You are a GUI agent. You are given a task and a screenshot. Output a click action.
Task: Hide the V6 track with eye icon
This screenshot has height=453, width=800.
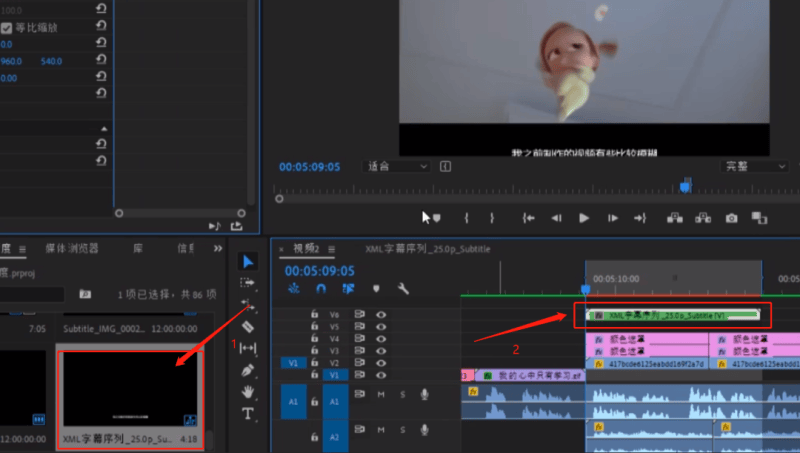(x=380, y=314)
